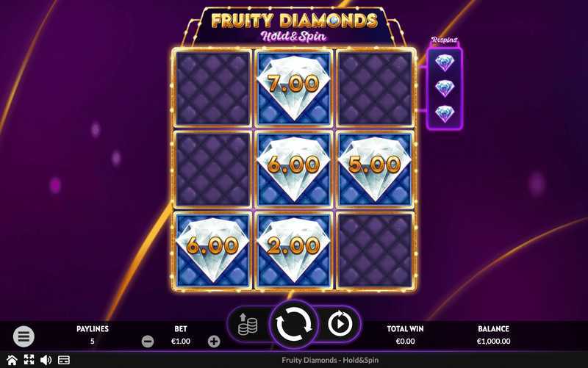Select the 7.00 diamond tile

coord(293,88)
